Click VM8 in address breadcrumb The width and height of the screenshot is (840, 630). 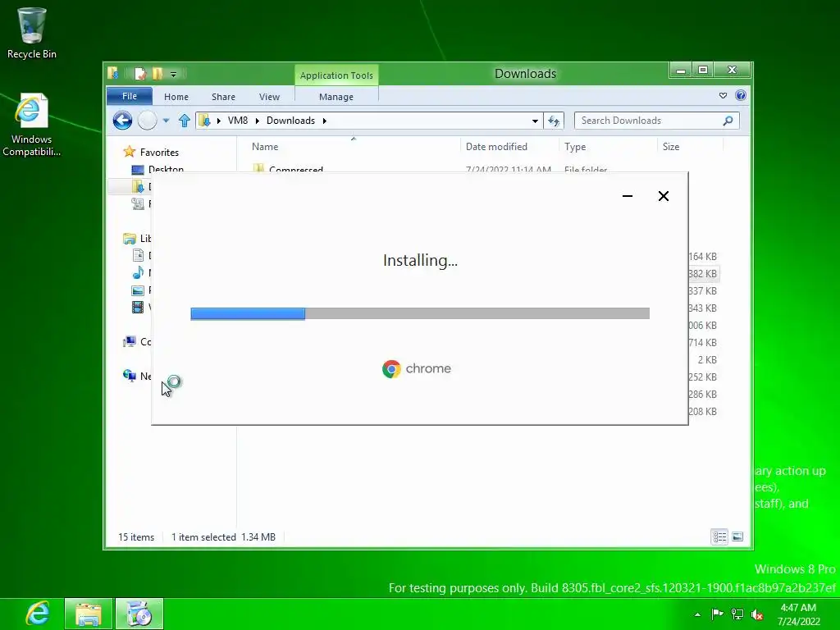238,121
